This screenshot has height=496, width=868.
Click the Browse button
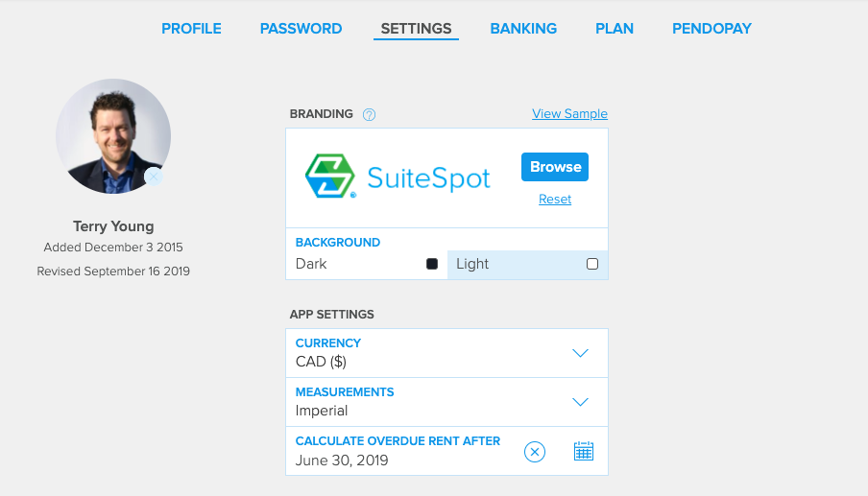[555, 167]
